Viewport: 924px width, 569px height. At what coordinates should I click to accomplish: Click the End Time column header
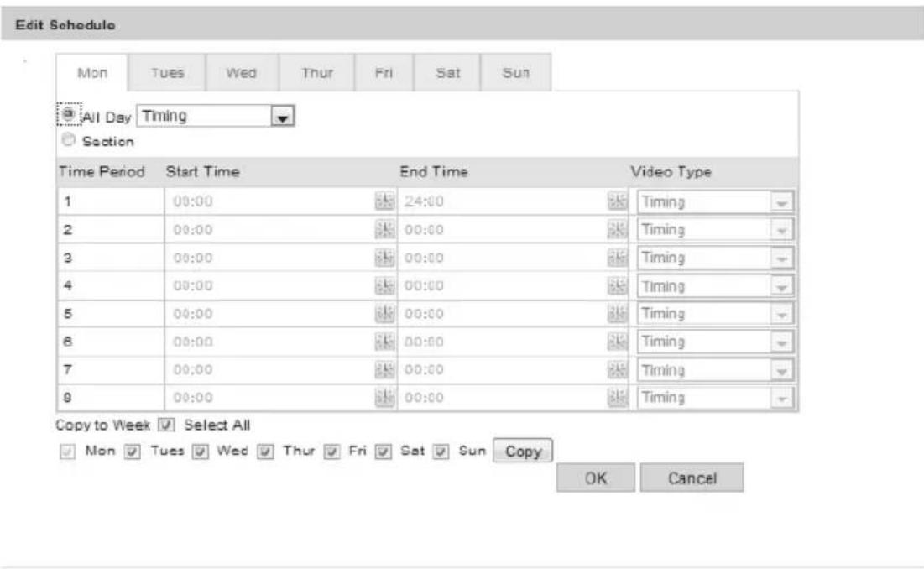click(x=434, y=171)
